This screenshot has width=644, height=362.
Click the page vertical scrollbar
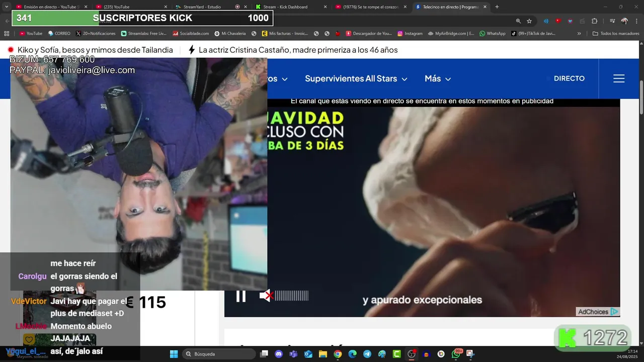tap(641, 98)
